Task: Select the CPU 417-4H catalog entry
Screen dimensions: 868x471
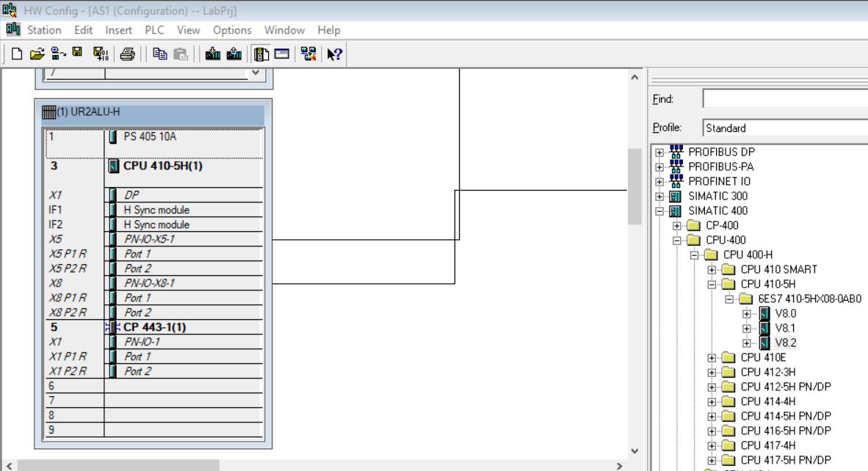Action: tap(768, 445)
